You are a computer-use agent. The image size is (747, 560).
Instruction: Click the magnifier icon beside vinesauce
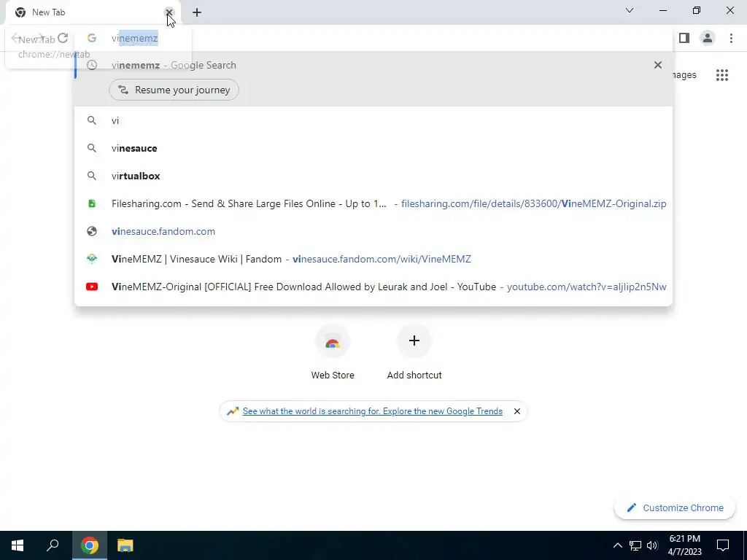(91, 148)
